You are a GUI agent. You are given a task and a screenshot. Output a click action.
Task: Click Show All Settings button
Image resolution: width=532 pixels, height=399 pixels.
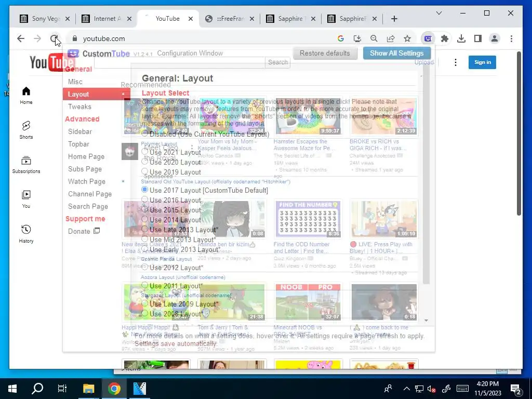[x=396, y=54]
